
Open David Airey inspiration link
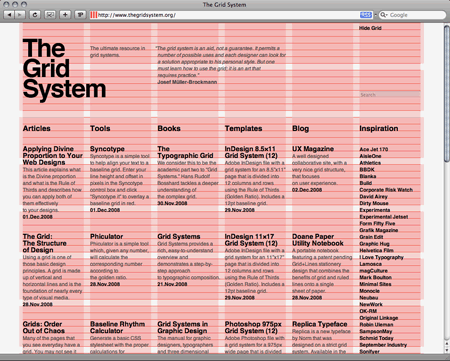coord(373,197)
